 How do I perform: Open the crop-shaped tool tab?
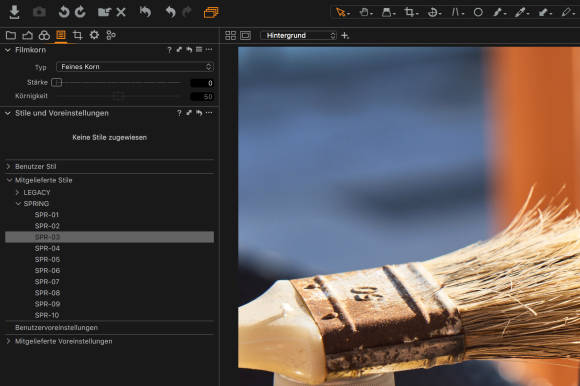tap(77, 35)
